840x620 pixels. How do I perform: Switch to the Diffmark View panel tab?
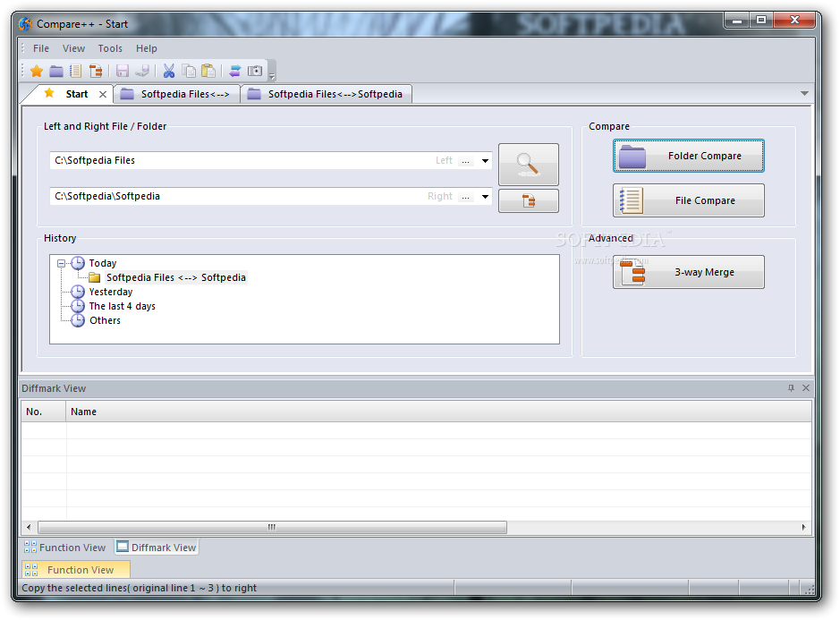coord(157,548)
